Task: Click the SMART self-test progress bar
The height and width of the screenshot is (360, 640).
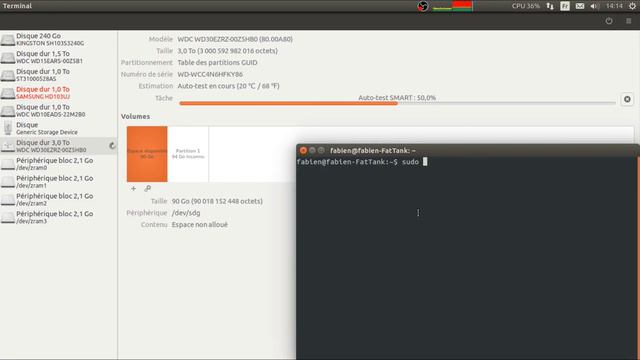Action: [x=397, y=103]
